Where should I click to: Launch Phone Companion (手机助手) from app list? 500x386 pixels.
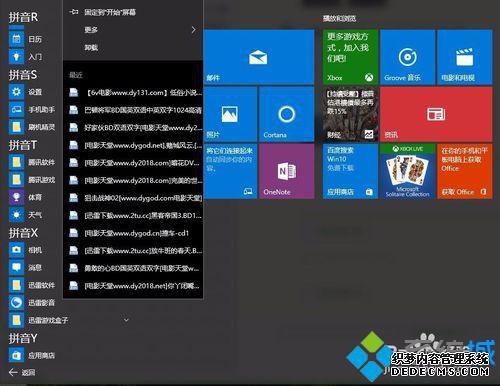pos(32,109)
